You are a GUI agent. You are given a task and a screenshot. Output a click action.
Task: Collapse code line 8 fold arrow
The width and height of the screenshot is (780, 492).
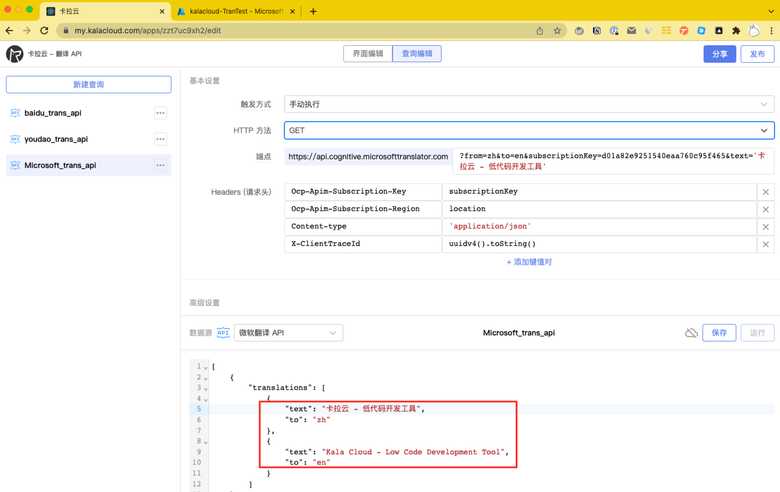point(206,441)
